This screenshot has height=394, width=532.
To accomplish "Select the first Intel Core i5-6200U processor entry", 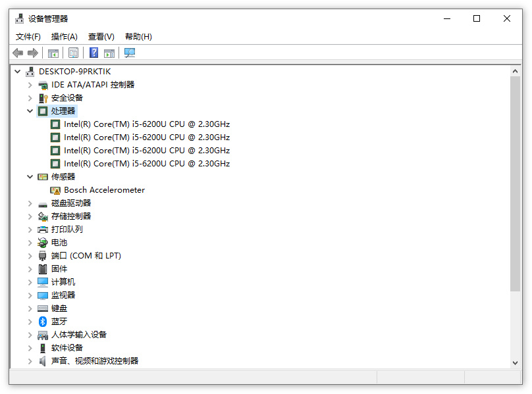I will pyautogui.click(x=146, y=124).
